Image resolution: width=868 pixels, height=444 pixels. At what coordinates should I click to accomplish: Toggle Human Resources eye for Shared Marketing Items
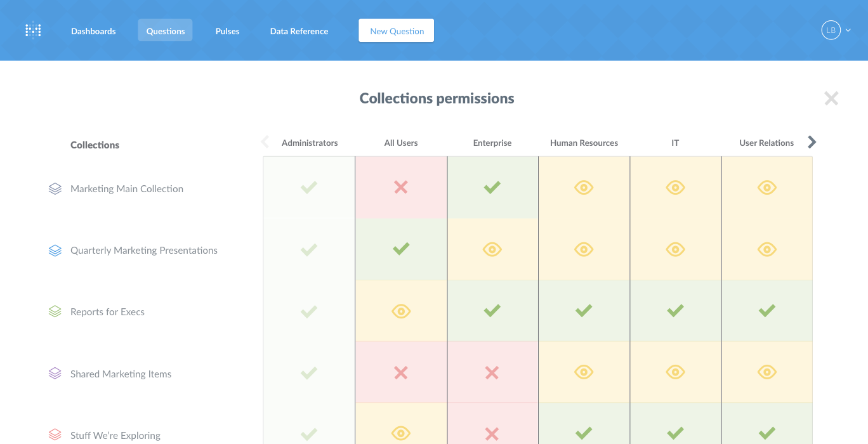tap(584, 372)
